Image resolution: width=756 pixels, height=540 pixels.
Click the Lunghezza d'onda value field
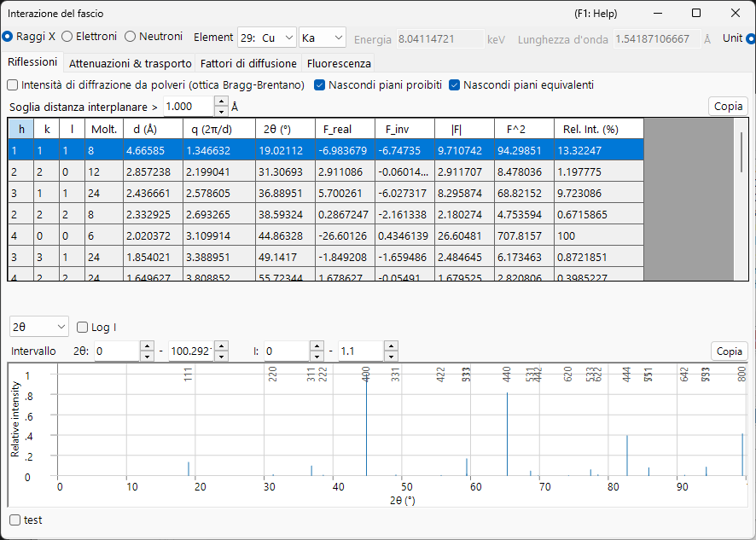657,38
